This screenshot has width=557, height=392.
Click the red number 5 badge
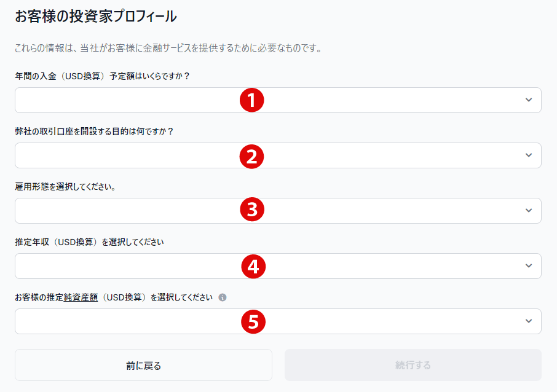click(x=253, y=321)
